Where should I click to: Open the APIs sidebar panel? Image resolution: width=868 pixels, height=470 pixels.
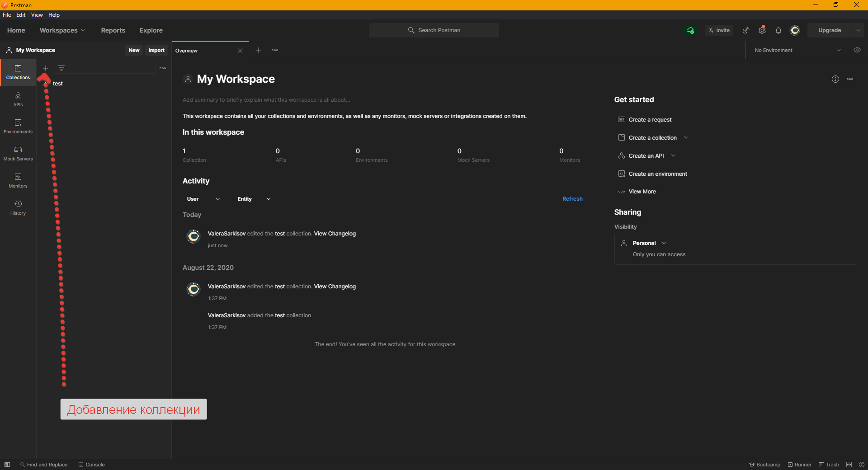click(18, 99)
